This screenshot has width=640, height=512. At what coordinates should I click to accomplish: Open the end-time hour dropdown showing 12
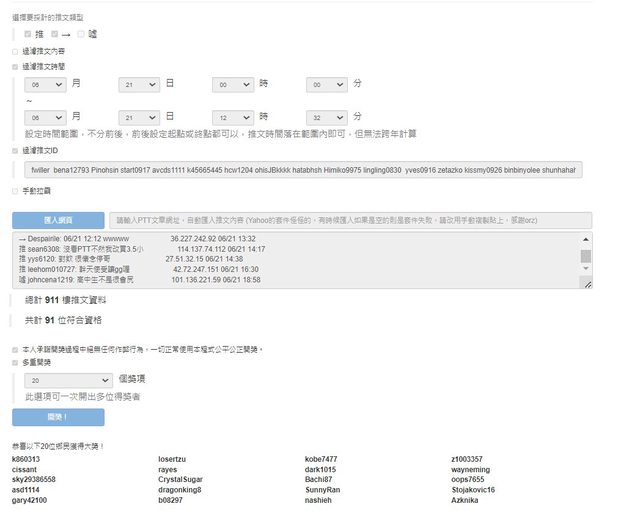click(x=233, y=117)
